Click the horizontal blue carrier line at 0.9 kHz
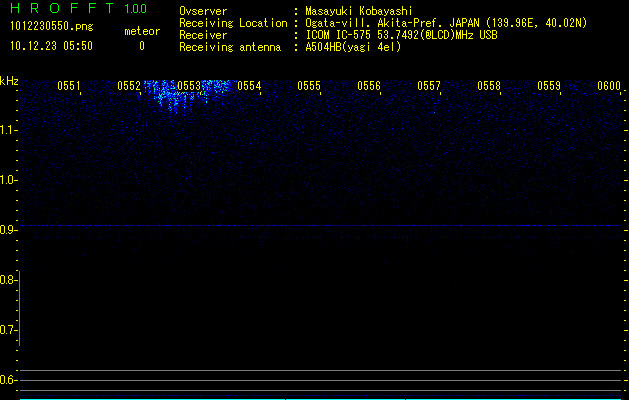Image resolution: width=629 pixels, height=400 pixels. (x=321, y=225)
